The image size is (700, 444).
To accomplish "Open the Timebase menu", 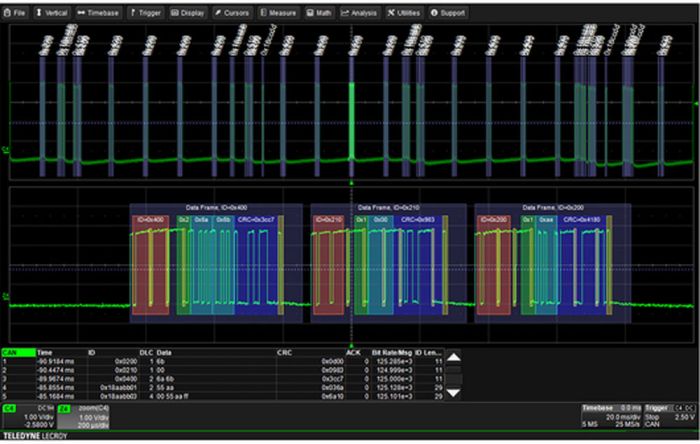I will click(x=99, y=13).
